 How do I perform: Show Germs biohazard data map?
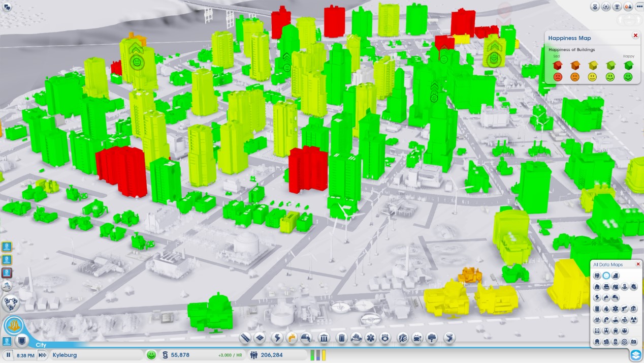(x=597, y=320)
